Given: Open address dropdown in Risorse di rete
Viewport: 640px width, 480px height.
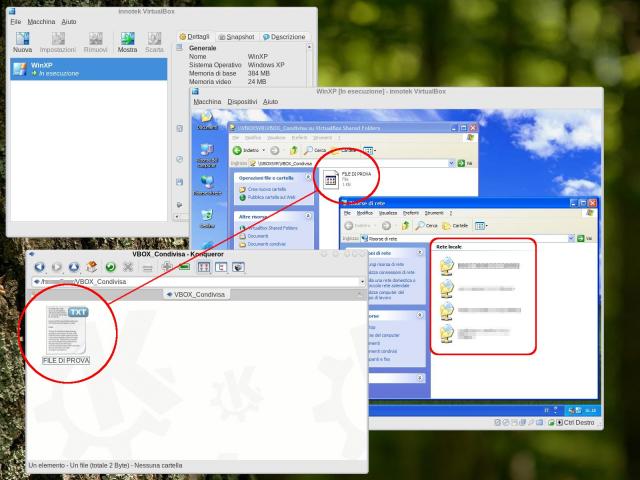Looking at the screenshot, I should pos(571,238).
